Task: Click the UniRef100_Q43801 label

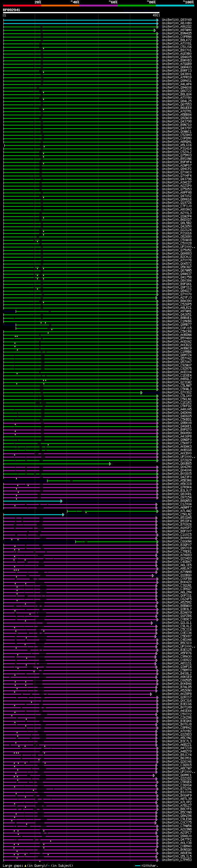Action: click(x=177, y=74)
